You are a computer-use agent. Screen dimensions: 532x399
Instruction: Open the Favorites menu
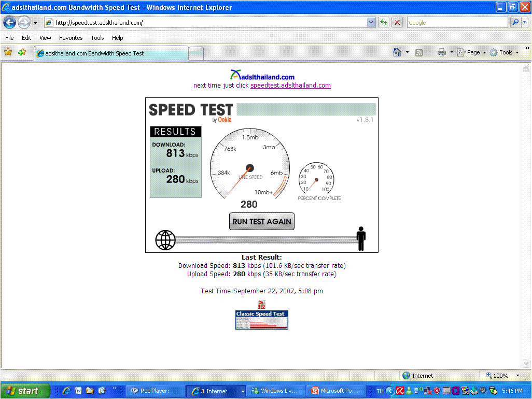coord(71,38)
